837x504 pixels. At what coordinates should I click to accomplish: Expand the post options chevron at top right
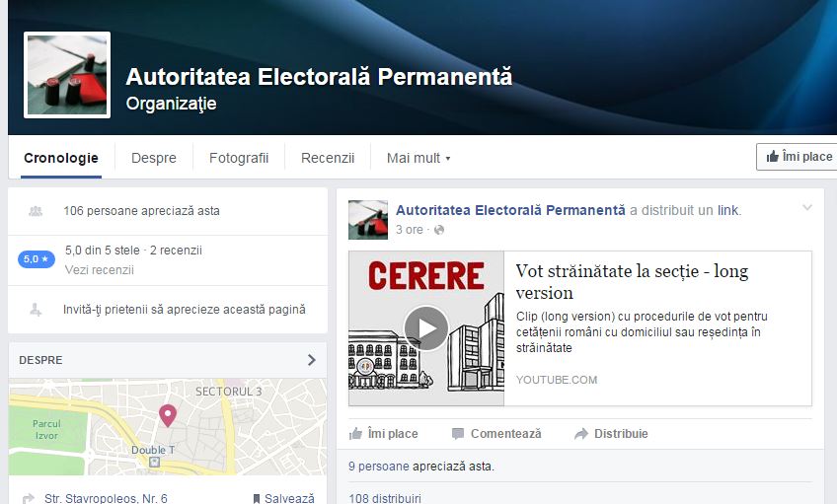coord(807,207)
